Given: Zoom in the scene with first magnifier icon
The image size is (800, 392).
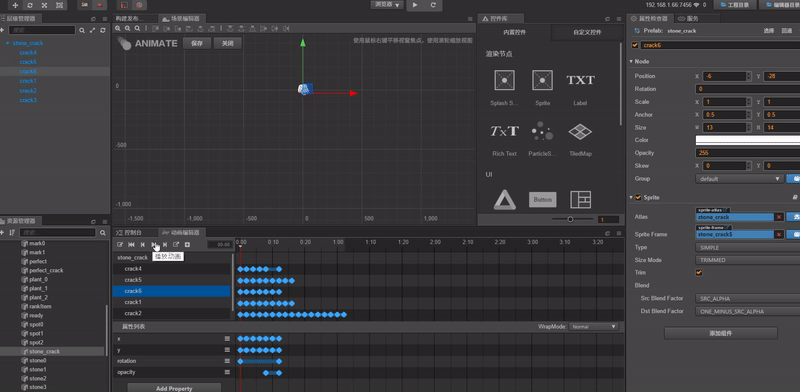Looking at the screenshot, I should (x=118, y=29).
